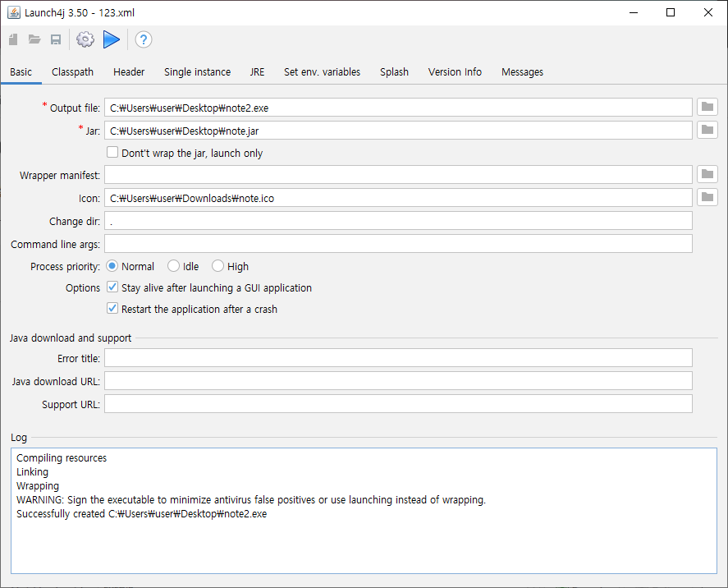The image size is (728, 588).
Task: Uncheck Stay alive after launching a GUI application
Action: (112, 287)
